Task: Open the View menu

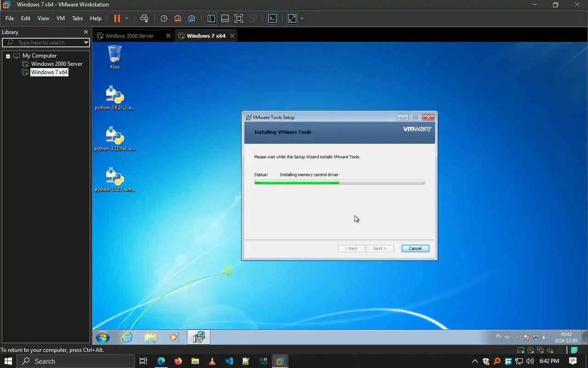Action: (x=43, y=18)
